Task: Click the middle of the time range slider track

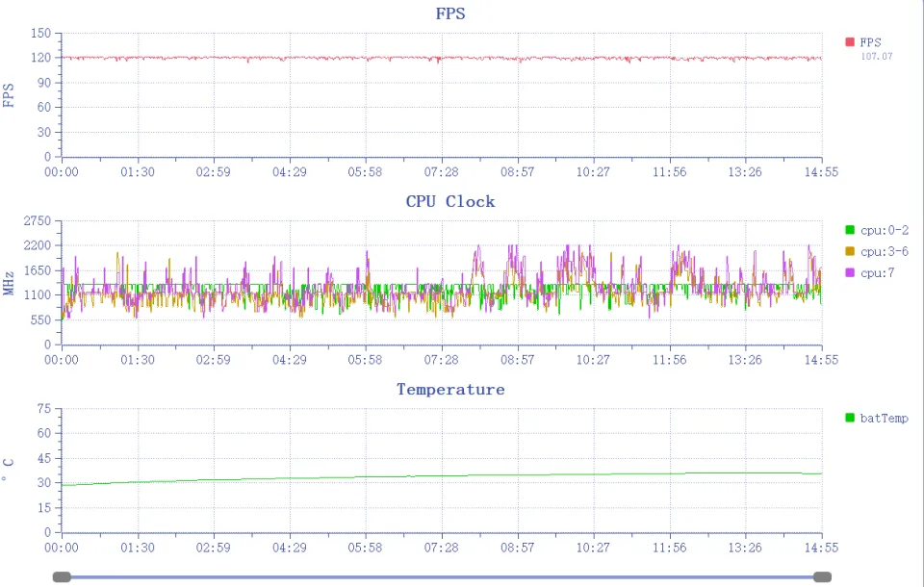Action: pyautogui.click(x=442, y=576)
